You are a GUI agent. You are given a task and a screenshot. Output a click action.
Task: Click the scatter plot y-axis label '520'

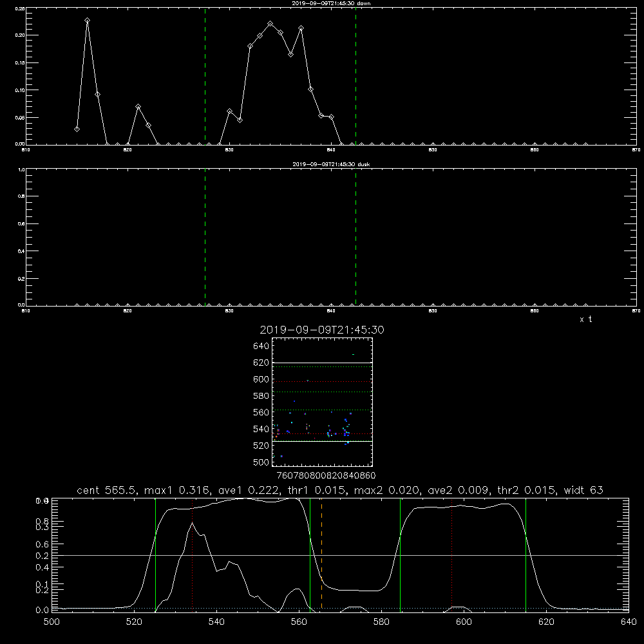point(261,446)
